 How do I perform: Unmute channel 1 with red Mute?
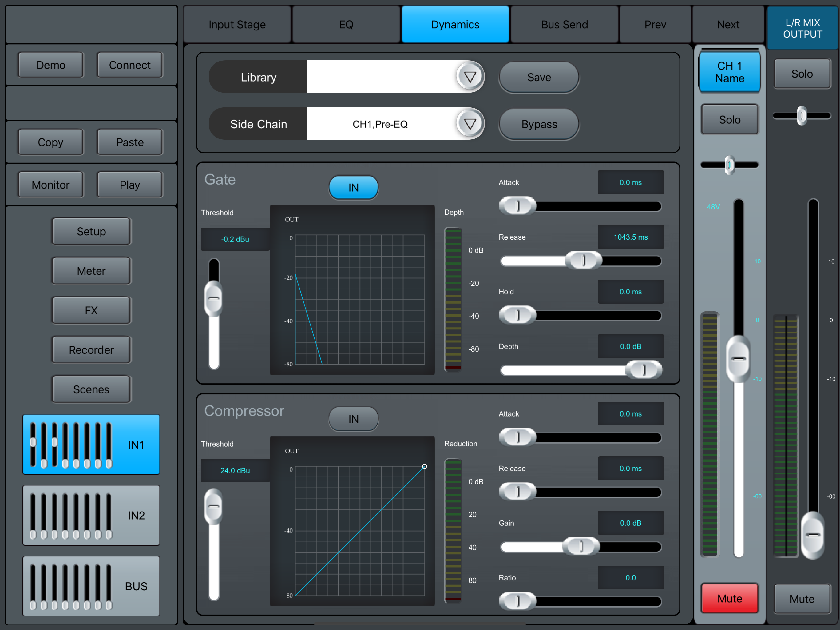[x=729, y=598]
